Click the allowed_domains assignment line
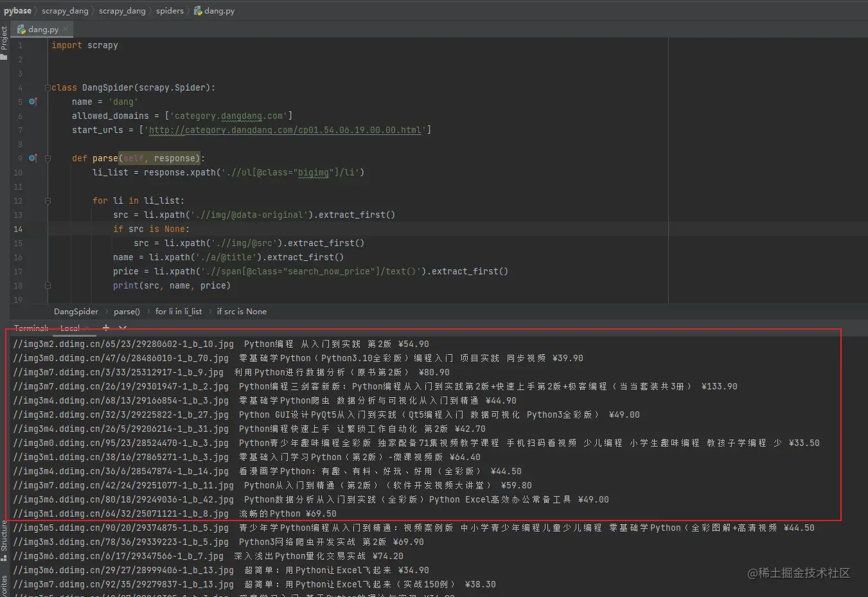The width and height of the screenshot is (868, 597). (182, 116)
